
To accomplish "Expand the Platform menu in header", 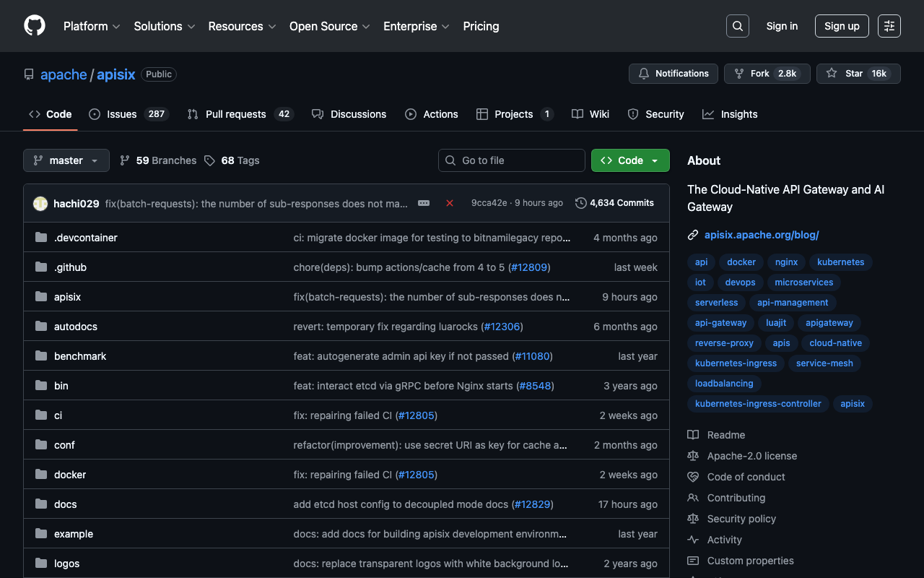I will (x=92, y=26).
